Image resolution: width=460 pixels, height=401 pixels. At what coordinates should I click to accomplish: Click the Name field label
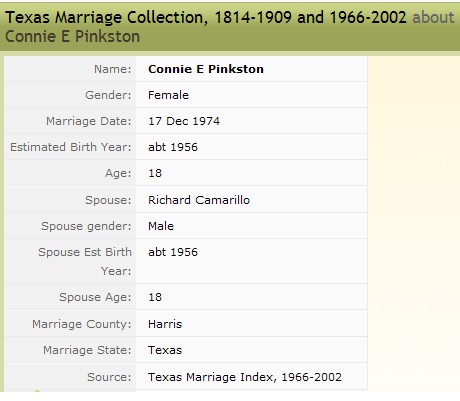[x=113, y=69]
